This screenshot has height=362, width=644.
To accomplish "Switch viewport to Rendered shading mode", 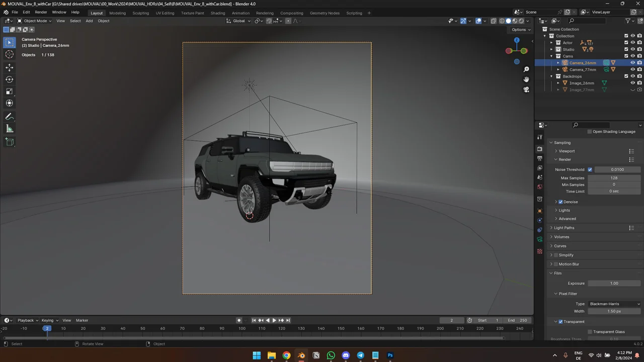I will click(x=521, y=21).
